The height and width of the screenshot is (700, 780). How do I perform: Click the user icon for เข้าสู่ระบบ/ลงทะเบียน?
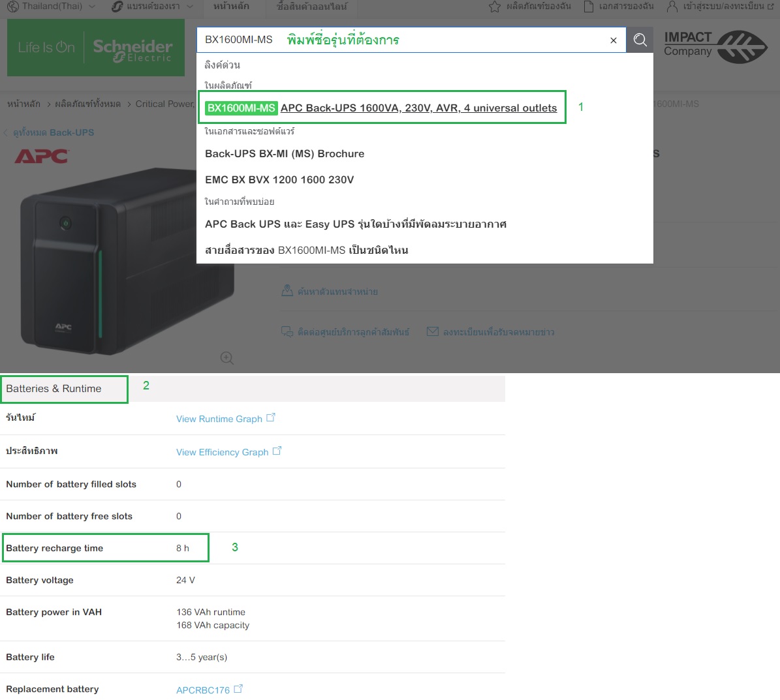tap(672, 7)
